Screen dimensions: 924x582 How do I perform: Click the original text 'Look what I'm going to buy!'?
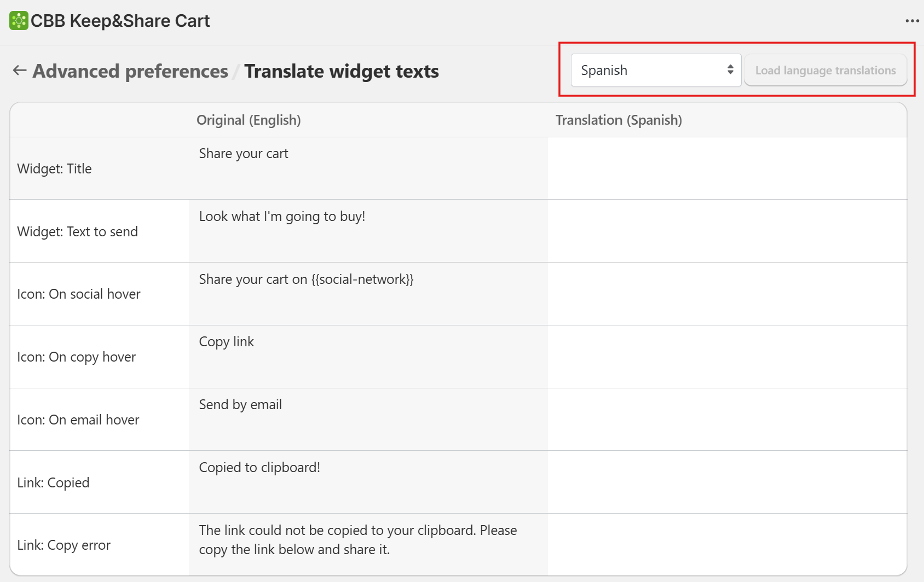click(282, 217)
